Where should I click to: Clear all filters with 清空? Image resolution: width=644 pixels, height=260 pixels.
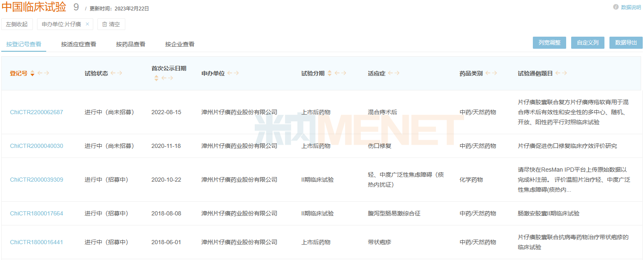[111, 24]
